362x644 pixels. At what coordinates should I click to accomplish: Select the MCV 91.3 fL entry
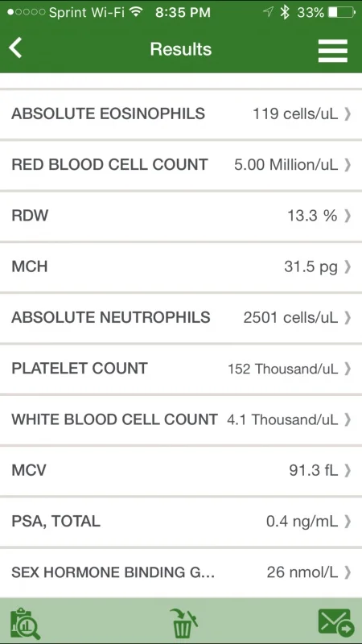181,470
